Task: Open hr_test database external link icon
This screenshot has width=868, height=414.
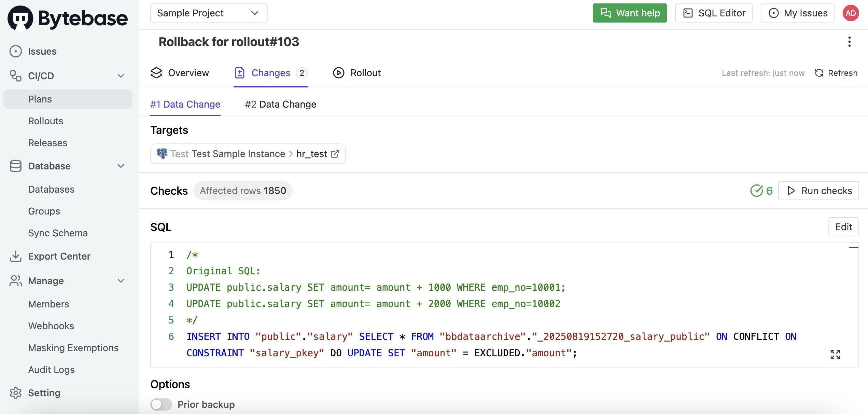Action: click(x=335, y=154)
